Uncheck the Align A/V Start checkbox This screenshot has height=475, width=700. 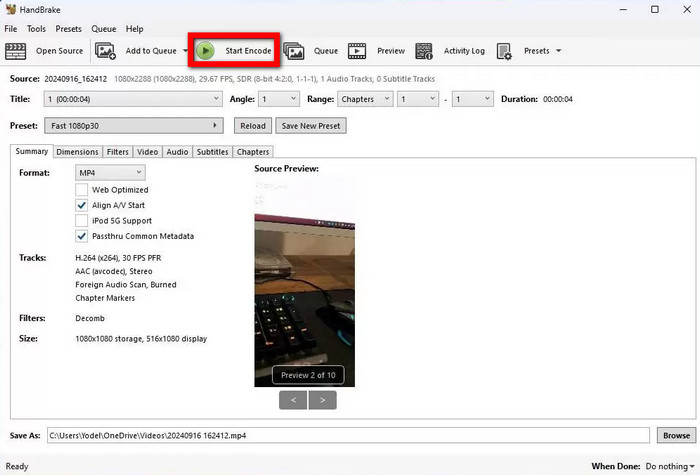click(x=81, y=205)
